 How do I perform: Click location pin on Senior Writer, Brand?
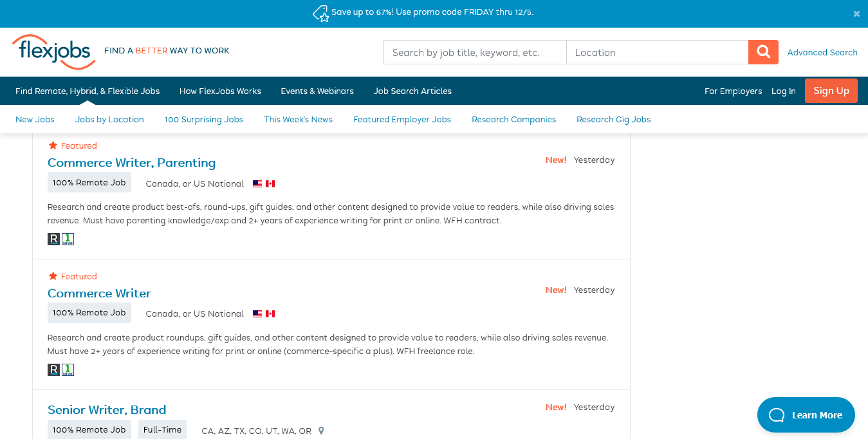tap(322, 431)
